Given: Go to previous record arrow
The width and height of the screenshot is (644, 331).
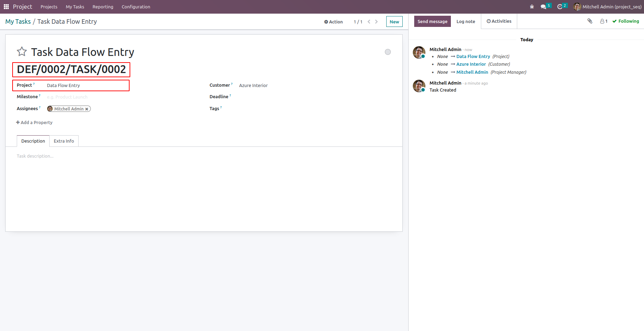Looking at the screenshot, I should coord(369,22).
